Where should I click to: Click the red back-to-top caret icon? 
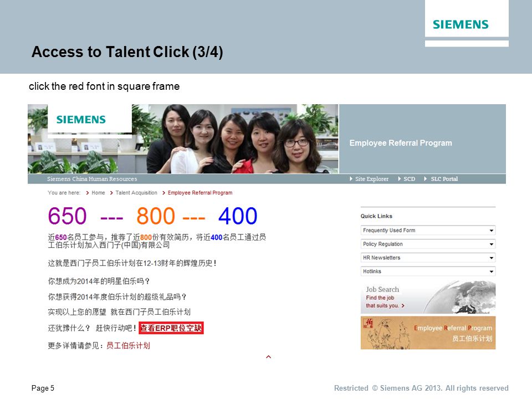click(x=268, y=357)
